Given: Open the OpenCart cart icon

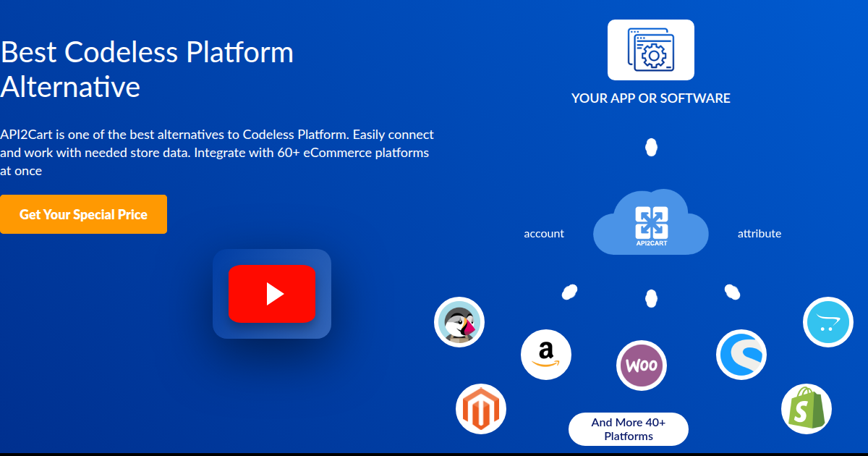Looking at the screenshot, I should [828, 322].
